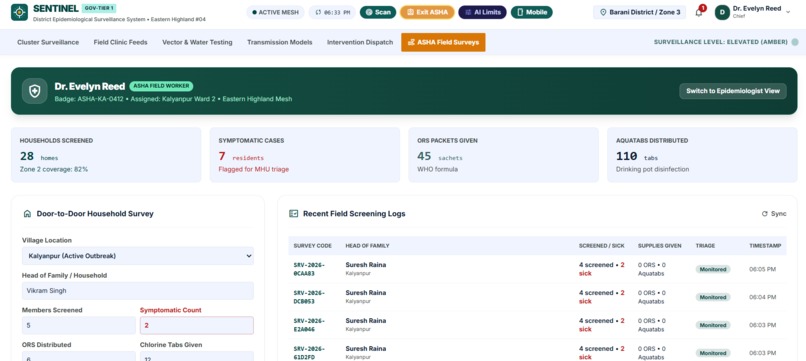Click the SENTINEL logo icon
The width and height of the screenshot is (806, 361).
point(20,12)
